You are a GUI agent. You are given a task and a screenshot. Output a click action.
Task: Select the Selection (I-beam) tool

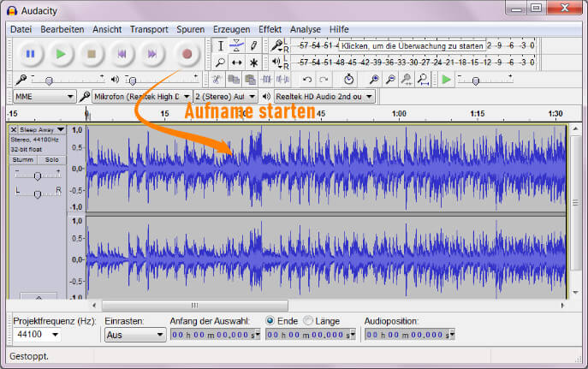pyautogui.click(x=221, y=45)
